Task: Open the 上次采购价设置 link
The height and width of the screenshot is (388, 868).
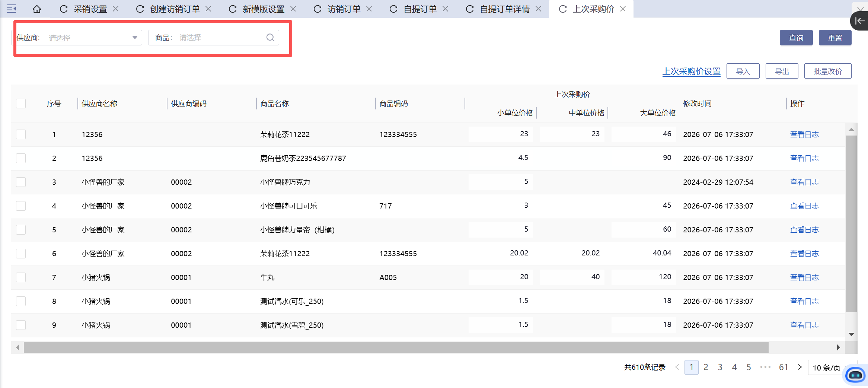Action: click(x=692, y=71)
